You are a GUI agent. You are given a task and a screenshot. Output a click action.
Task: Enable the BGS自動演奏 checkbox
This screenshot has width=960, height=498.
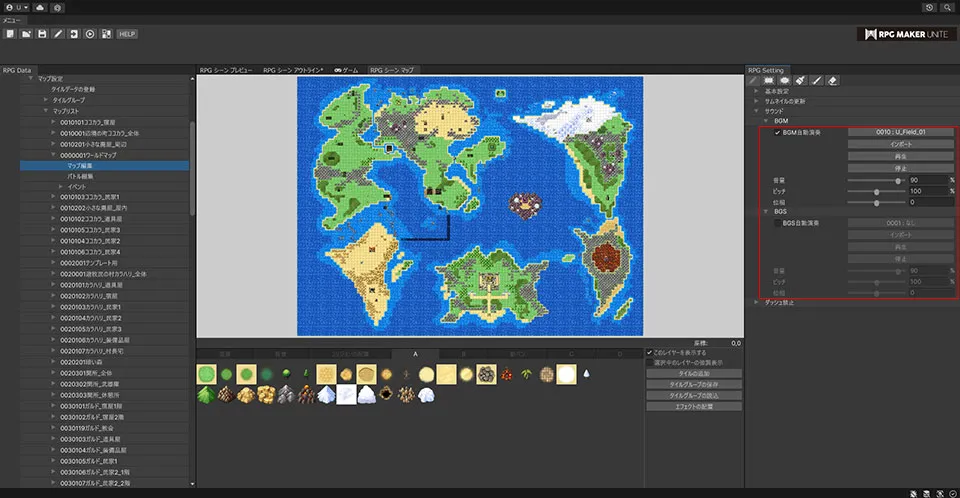coord(777,223)
